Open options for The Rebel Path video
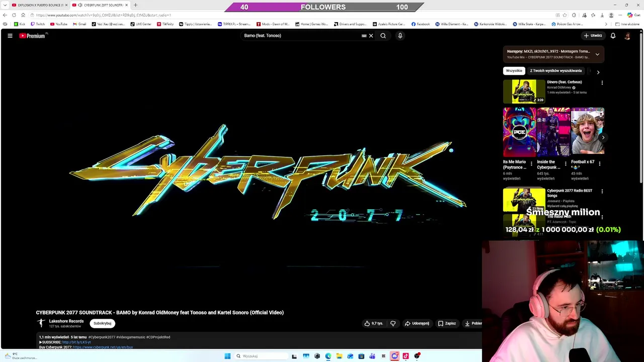644x362 pixels. (602, 217)
